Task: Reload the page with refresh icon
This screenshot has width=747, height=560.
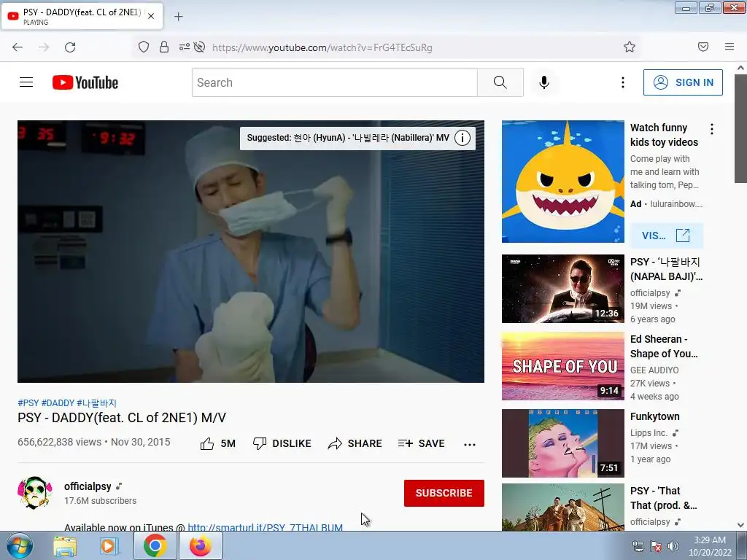Action: (x=70, y=47)
